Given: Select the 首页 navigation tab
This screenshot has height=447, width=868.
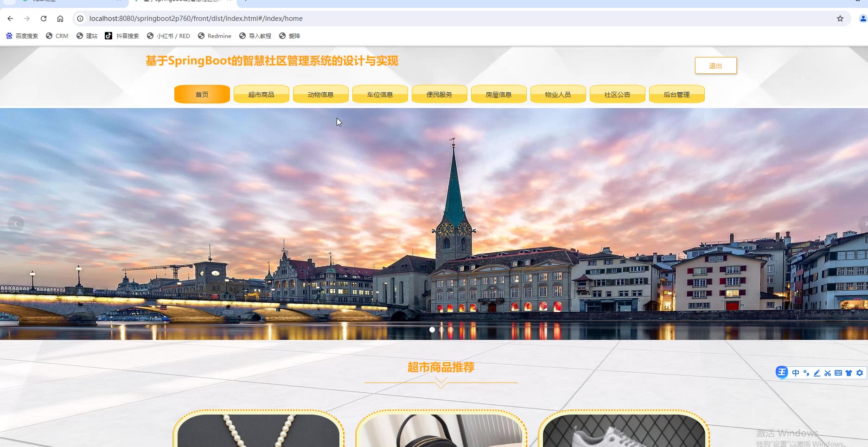Looking at the screenshot, I should pos(202,94).
